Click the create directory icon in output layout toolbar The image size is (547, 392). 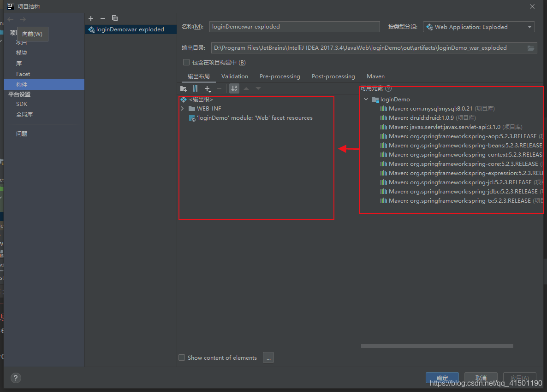click(x=184, y=88)
